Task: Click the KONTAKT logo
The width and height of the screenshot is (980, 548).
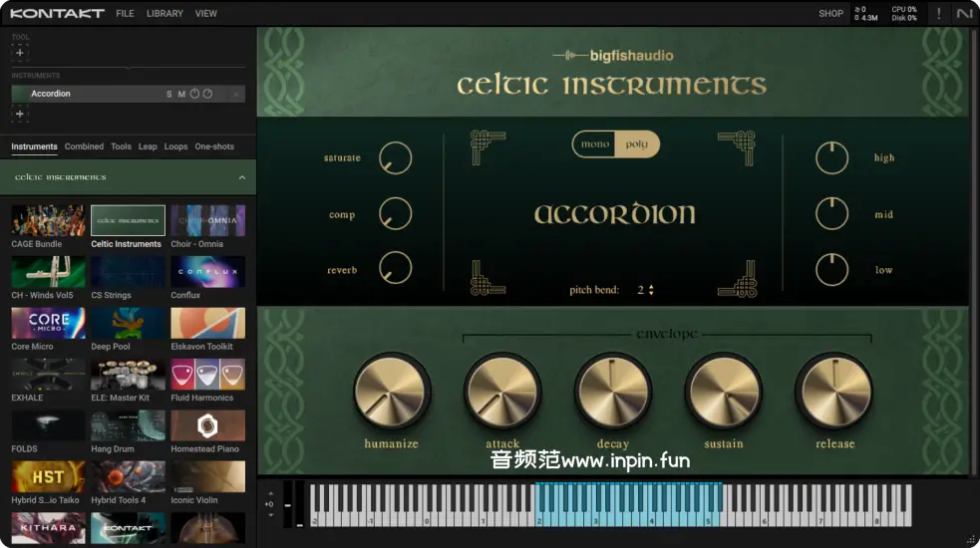Action: 57,13
